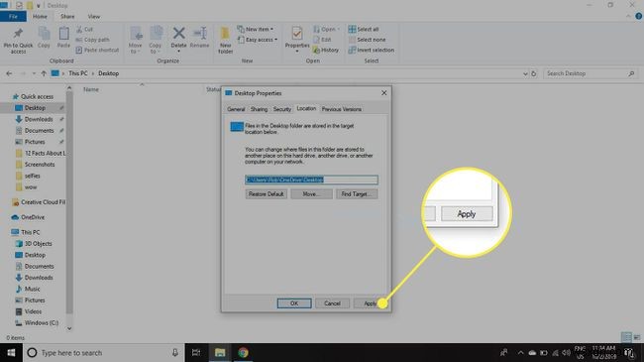Viewport: 644px width, 362px height.
Task: Expand recent locations dropdown arrow
Action: [x=34, y=73]
